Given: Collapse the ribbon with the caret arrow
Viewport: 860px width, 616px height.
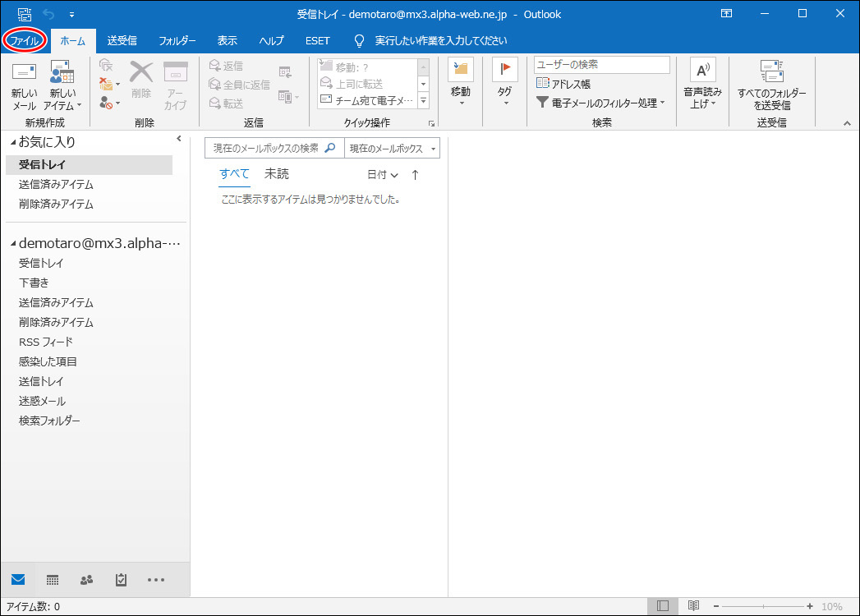Looking at the screenshot, I should pos(848,123).
